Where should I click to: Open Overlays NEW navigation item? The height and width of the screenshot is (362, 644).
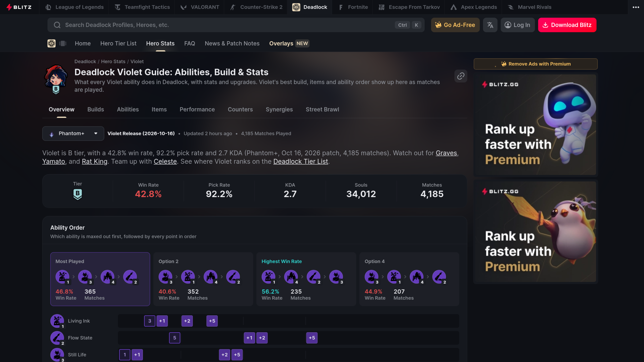click(x=289, y=43)
